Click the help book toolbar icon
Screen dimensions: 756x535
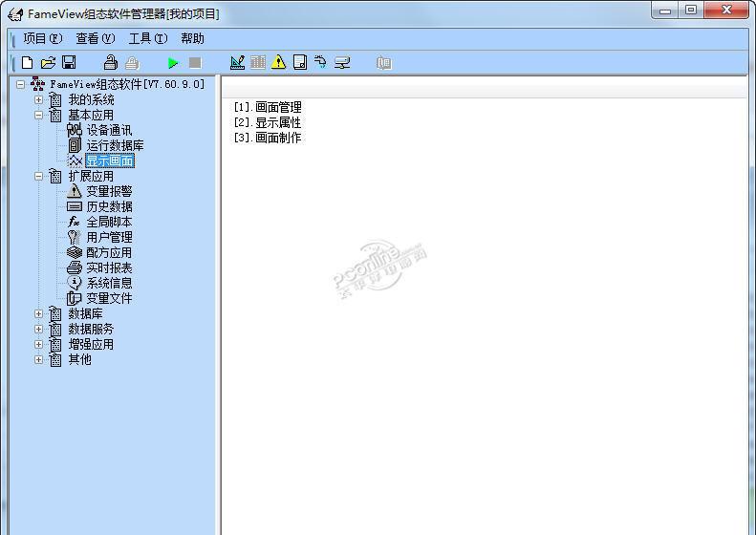click(384, 63)
